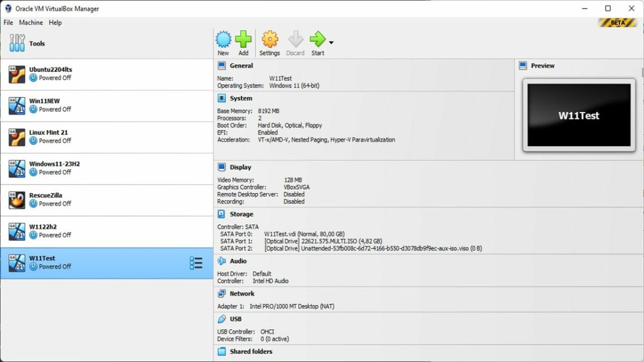
Task: Click the RescueZilla penguin icon
Action: point(17,200)
